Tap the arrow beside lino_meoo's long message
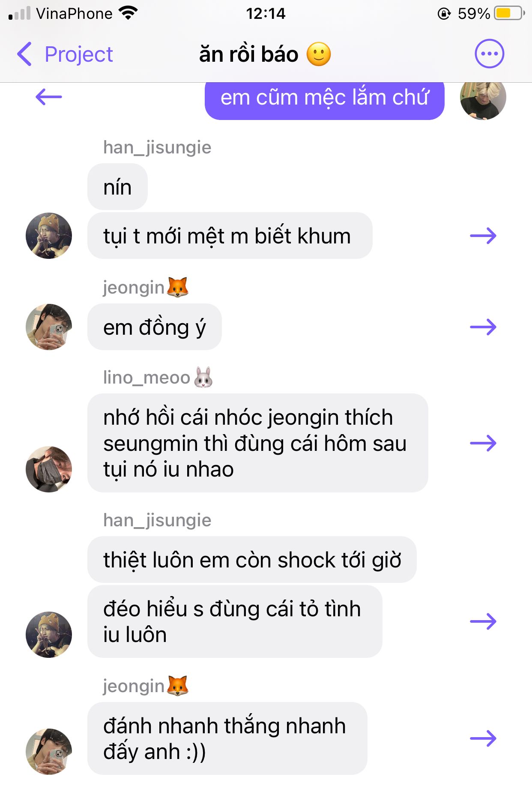Image resolution: width=532 pixels, height=789 pixels. [x=483, y=443]
